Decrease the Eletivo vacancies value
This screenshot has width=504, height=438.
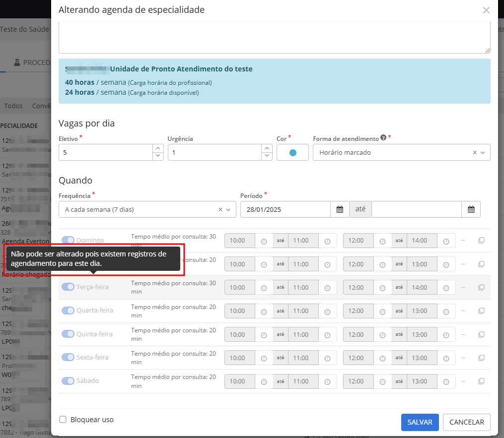(158, 156)
